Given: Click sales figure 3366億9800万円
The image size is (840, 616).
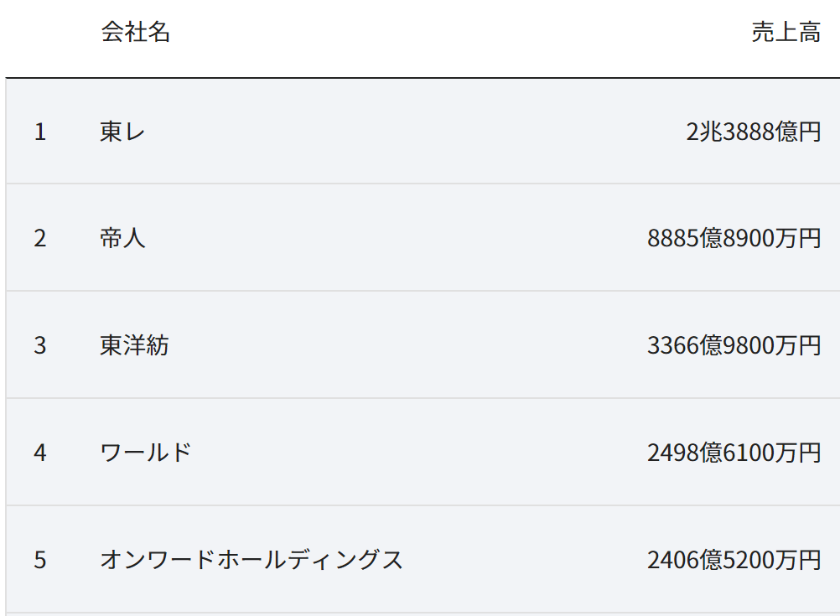Looking at the screenshot, I should click(x=734, y=345).
